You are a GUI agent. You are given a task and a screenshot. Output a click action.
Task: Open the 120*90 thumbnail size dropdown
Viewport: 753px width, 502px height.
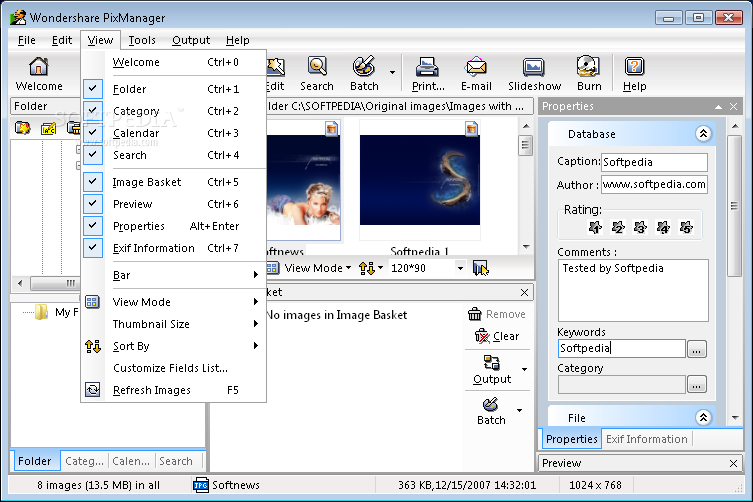pyautogui.click(x=460, y=268)
